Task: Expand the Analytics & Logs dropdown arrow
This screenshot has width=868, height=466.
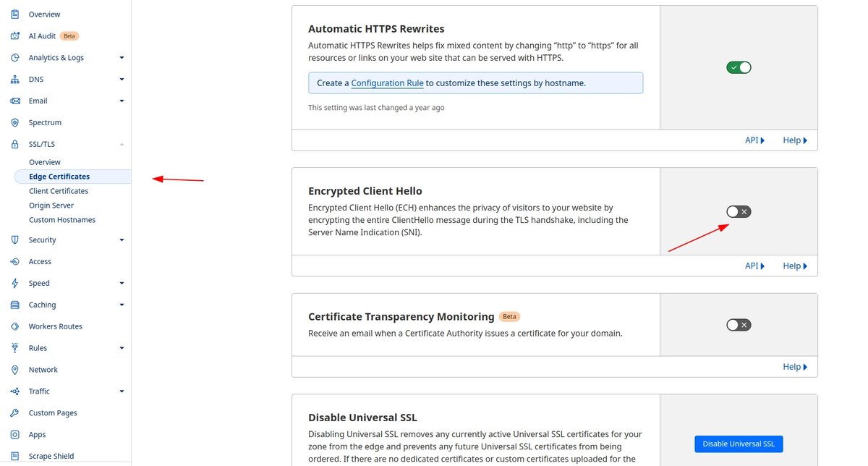Action: [122, 58]
